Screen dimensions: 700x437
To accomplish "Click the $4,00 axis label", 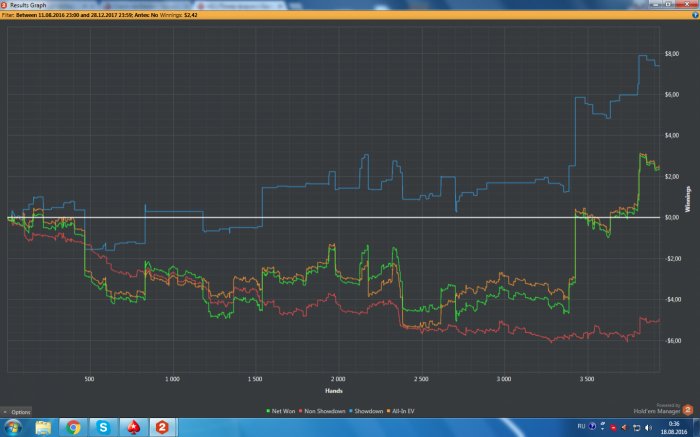I will [x=671, y=135].
